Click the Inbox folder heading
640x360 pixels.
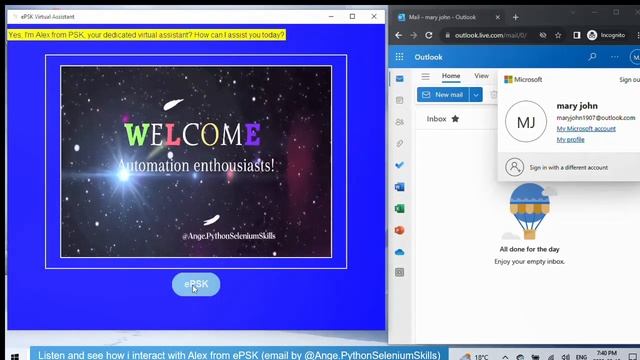click(436, 119)
